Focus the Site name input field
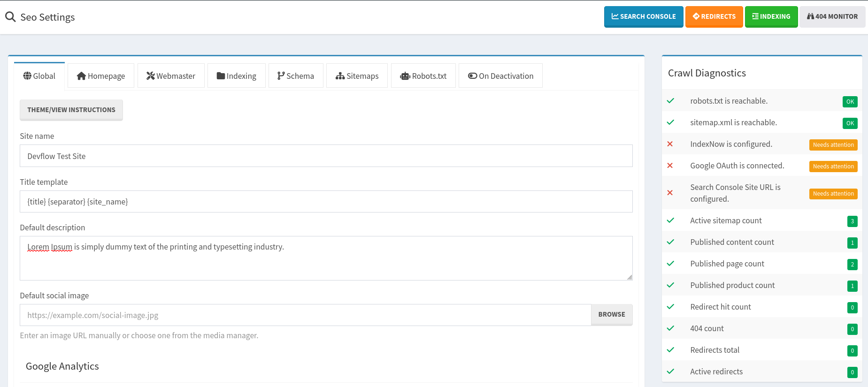The image size is (868, 387). [326, 156]
